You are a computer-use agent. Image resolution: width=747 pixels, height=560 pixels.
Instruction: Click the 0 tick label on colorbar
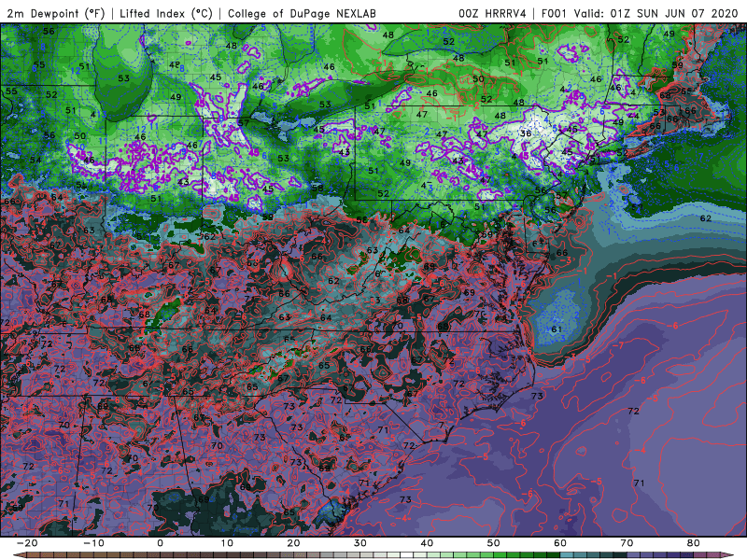pos(160,543)
